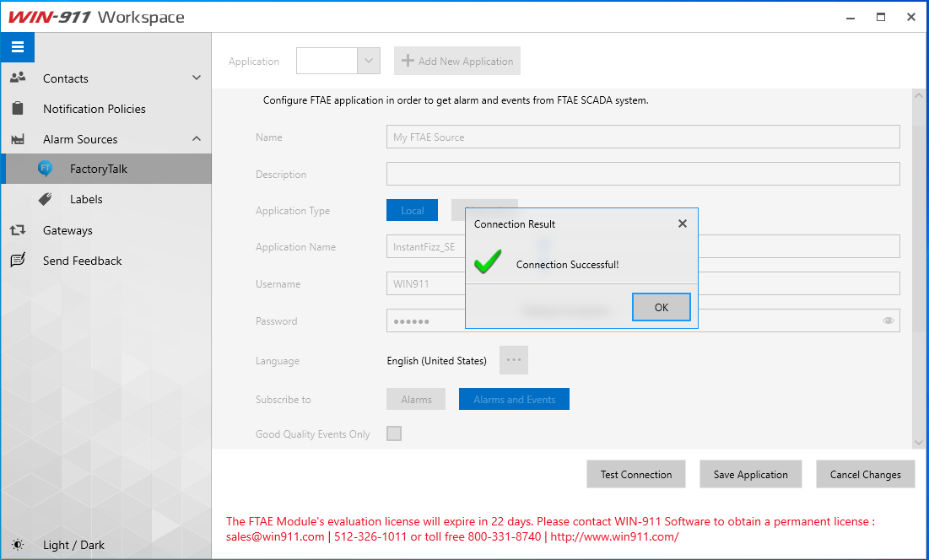
Task: Select FactoryTalk alarm source
Action: coord(106,169)
